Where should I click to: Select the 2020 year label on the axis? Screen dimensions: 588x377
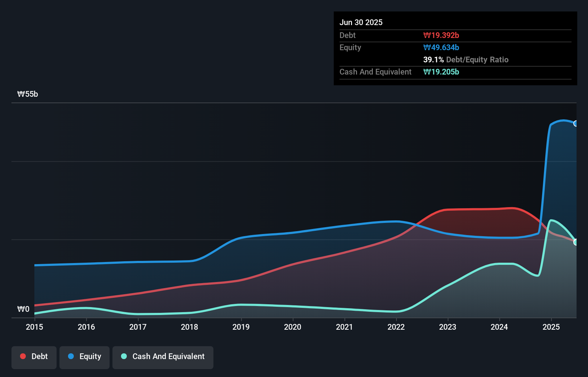[293, 327]
